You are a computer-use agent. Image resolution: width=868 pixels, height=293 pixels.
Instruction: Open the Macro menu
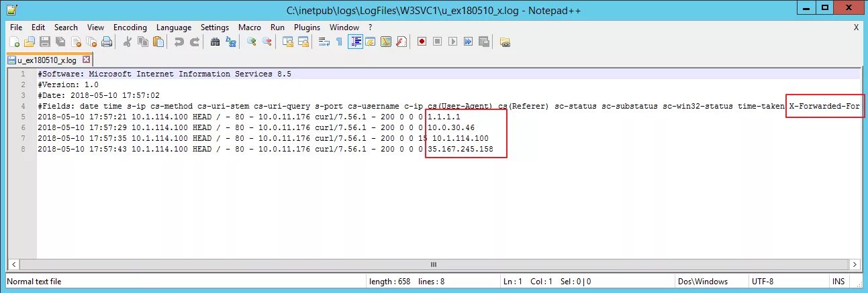[250, 27]
